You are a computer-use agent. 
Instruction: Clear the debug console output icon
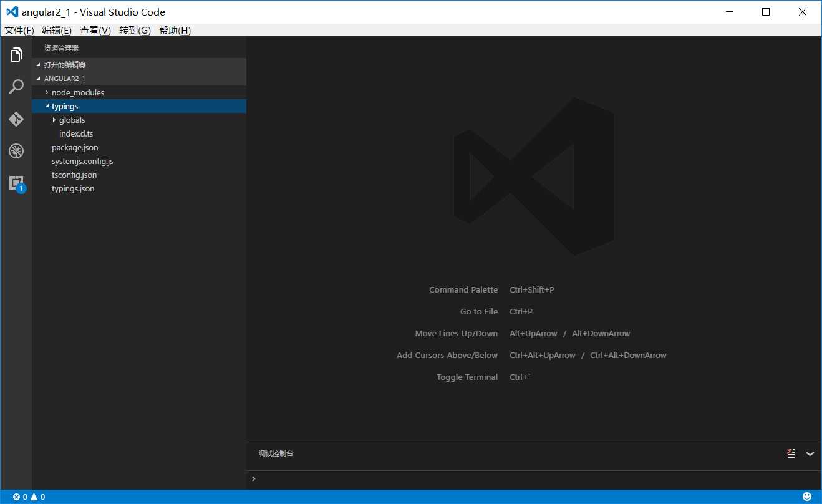point(791,453)
